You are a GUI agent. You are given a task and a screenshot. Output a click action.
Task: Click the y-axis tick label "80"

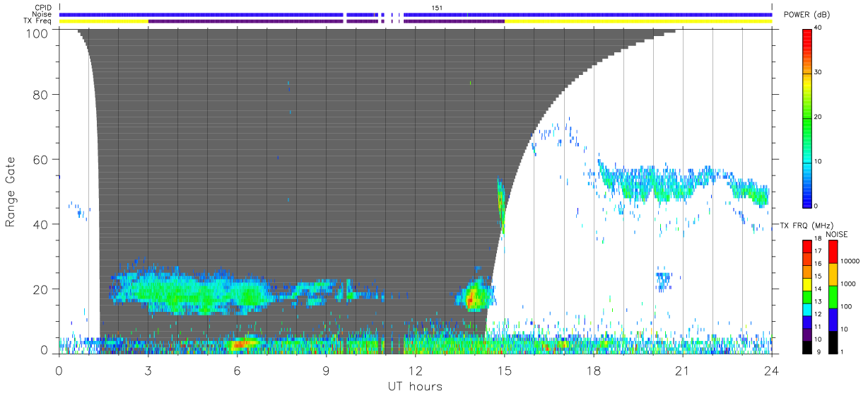(x=41, y=95)
